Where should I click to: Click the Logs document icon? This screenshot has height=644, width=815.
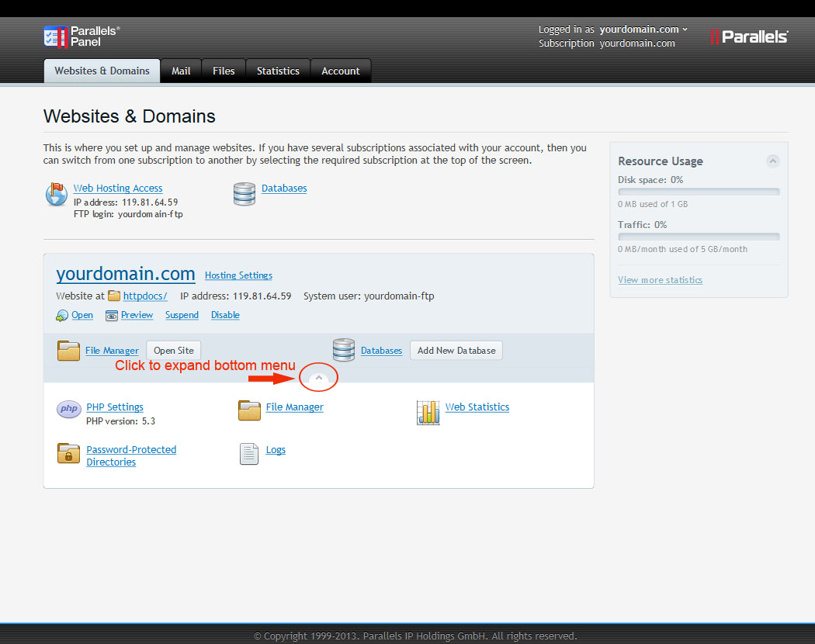coord(248,454)
